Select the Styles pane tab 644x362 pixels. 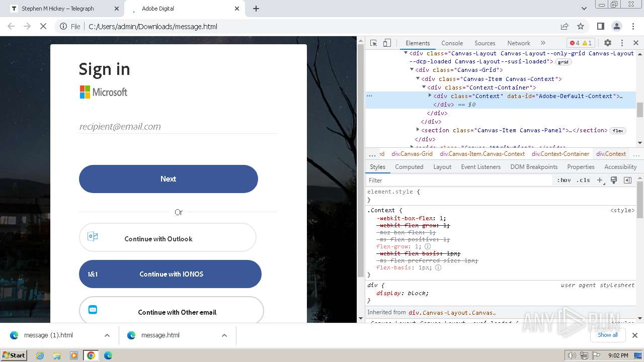377,167
